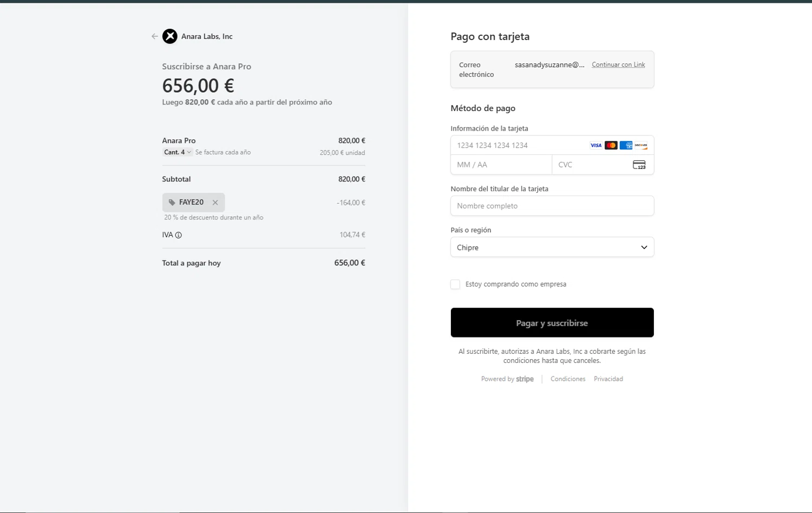Check Estoy comprando como empresa
This screenshot has height=513, width=812.
[455, 284]
